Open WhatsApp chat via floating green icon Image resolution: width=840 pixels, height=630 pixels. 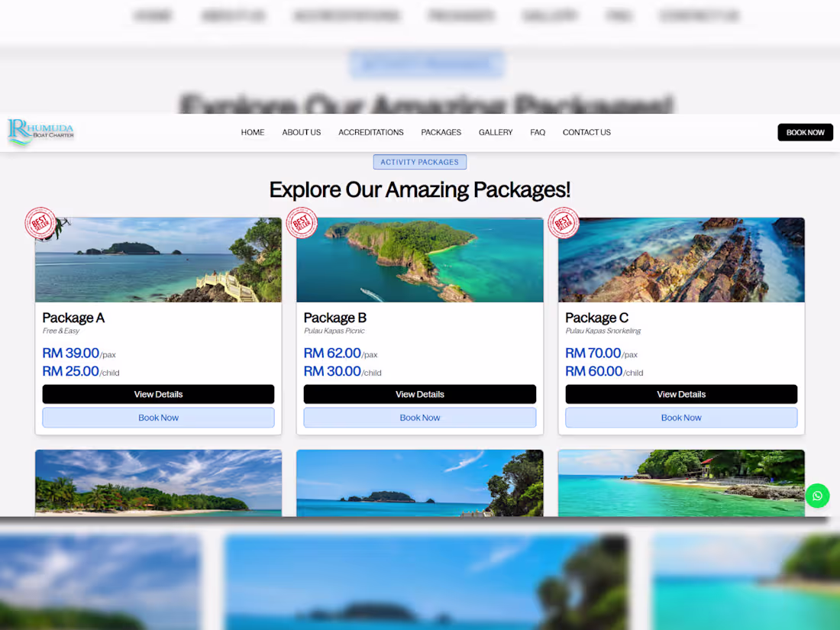coord(817,496)
